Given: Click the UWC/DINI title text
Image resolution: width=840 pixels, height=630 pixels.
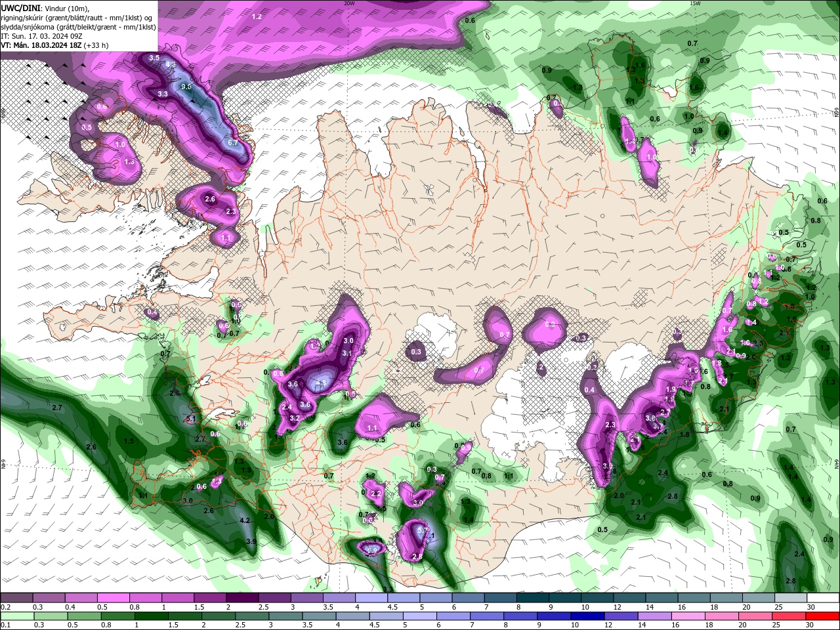Looking at the screenshot, I should coord(22,7).
